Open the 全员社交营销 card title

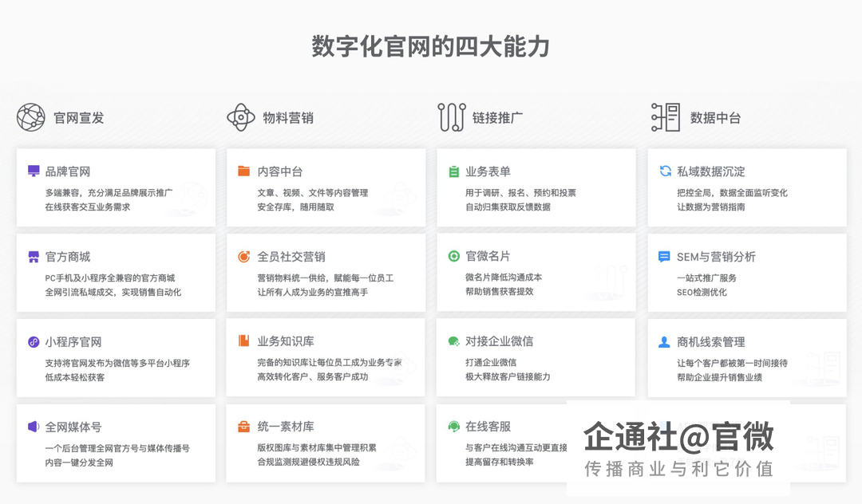(x=291, y=257)
